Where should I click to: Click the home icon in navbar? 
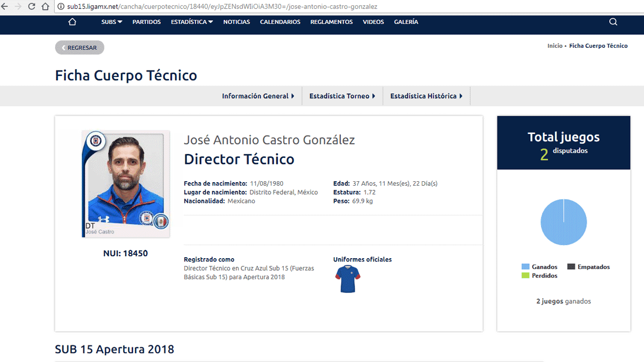tap(72, 22)
